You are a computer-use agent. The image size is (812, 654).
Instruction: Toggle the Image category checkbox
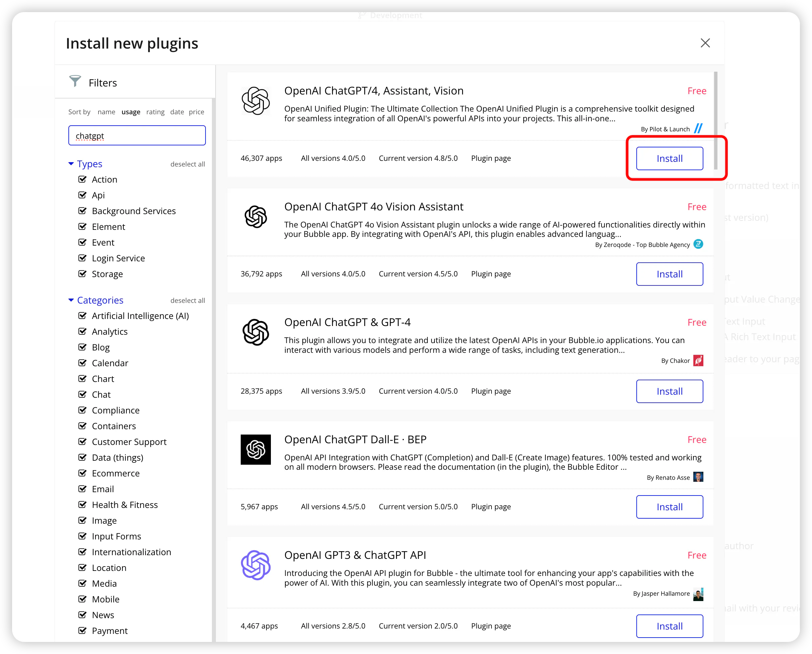click(82, 520)
